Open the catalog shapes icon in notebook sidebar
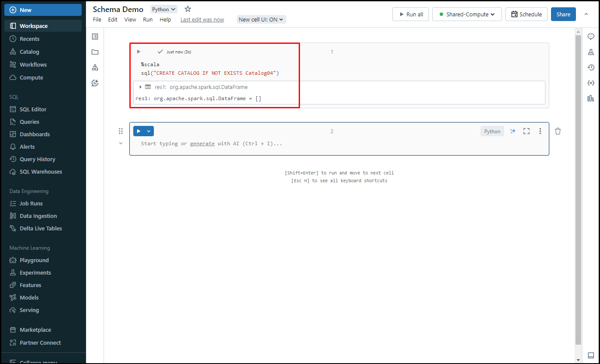Screen dimensions: 600x364 pos(95,67)
